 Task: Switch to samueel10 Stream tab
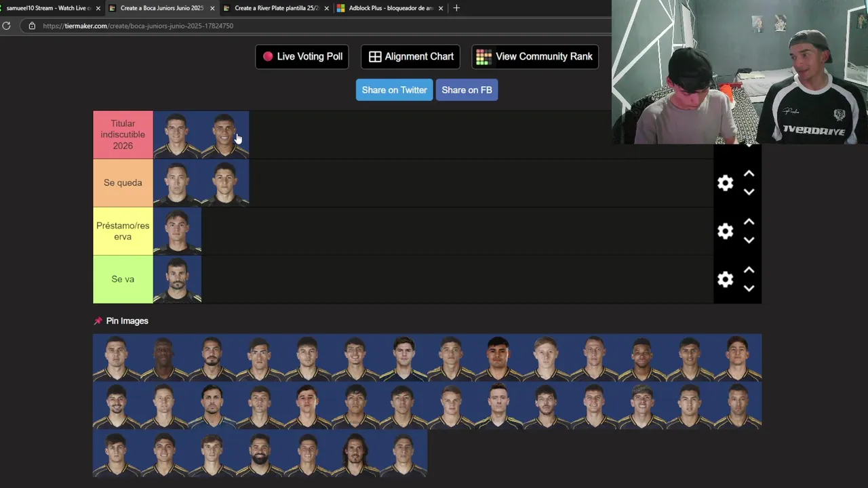[x=49, y=8]
